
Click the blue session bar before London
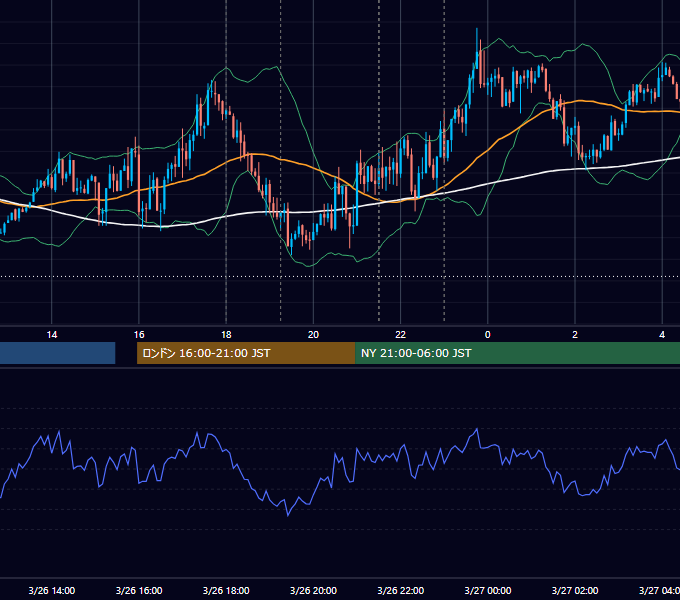57,353
